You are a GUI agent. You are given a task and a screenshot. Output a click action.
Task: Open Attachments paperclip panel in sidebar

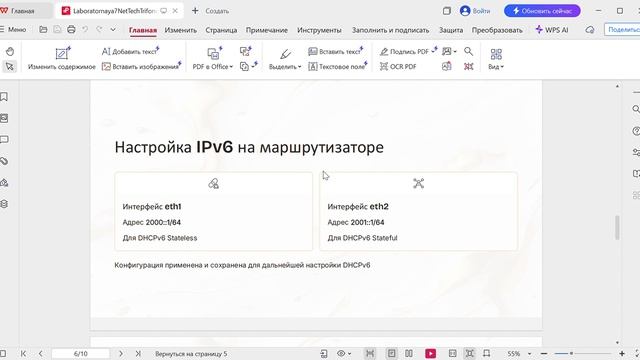pos(4,161)
